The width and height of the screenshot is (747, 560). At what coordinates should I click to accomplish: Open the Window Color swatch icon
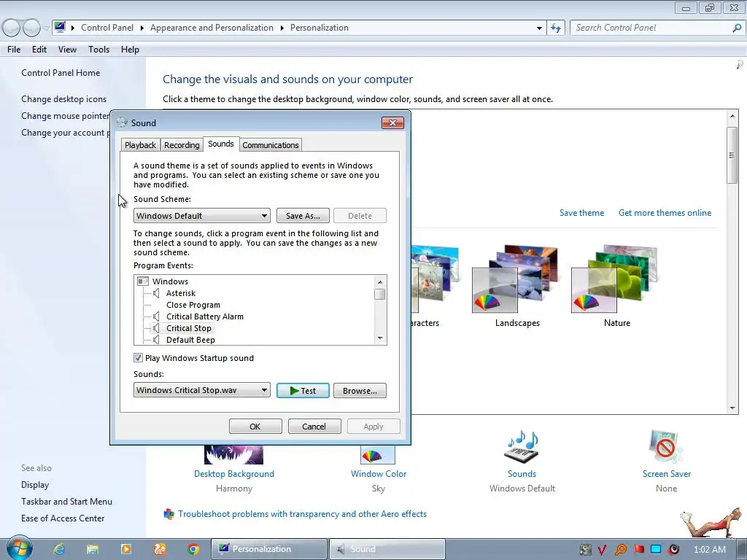tap(378, 455)
